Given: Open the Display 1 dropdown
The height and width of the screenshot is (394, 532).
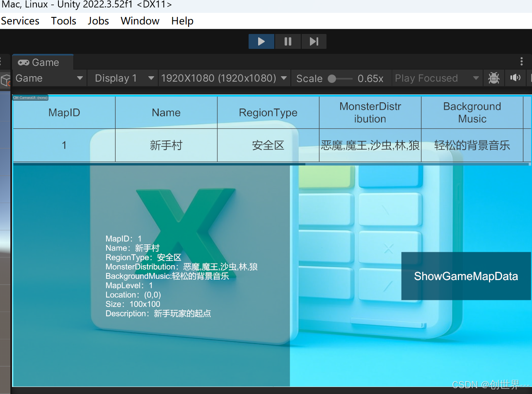Looking at the screenshot, I should (123, 78).
